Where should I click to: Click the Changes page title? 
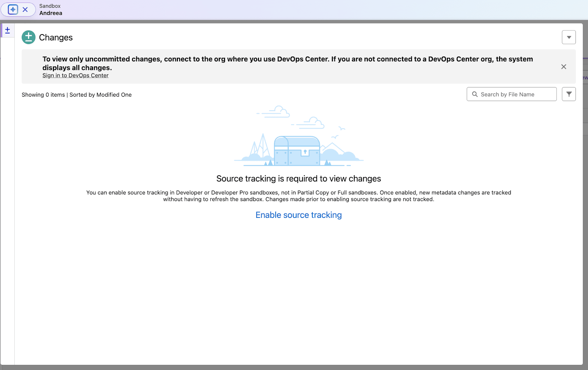point(56,37)
